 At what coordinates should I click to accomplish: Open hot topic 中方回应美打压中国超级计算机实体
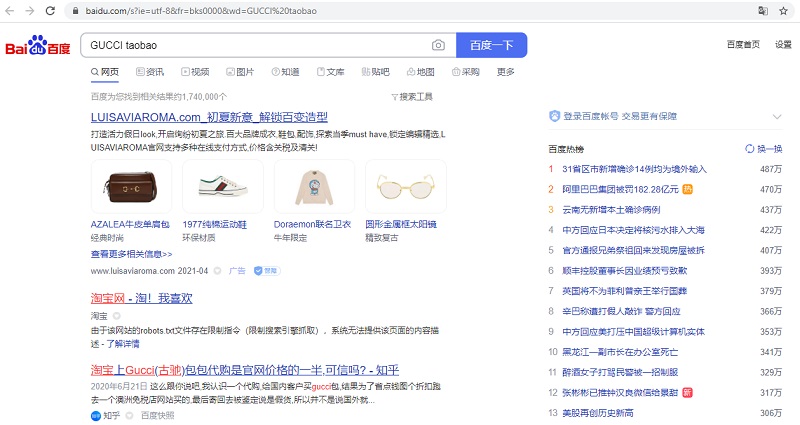[633, 332]
